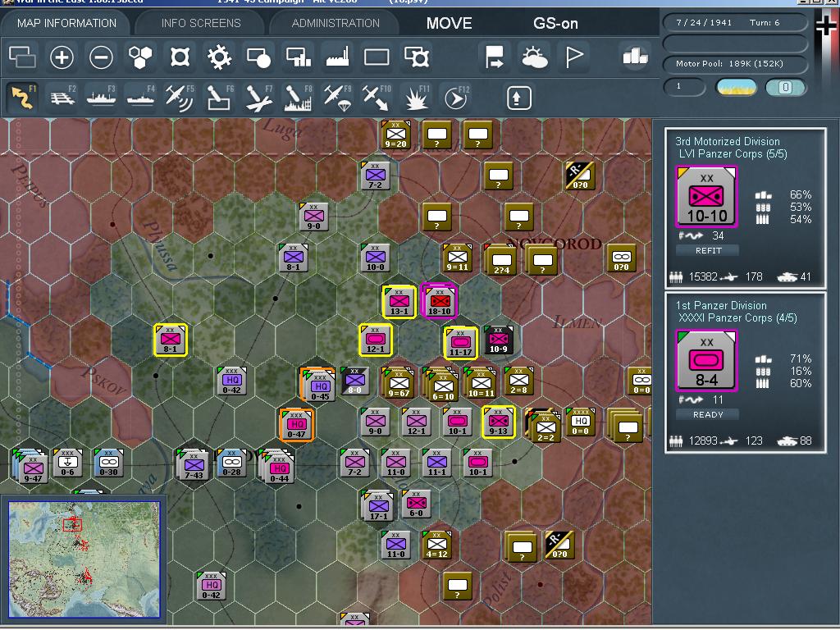
Task: Click the overlapping windows toolbar icon
Action: (x=22, y=57)
